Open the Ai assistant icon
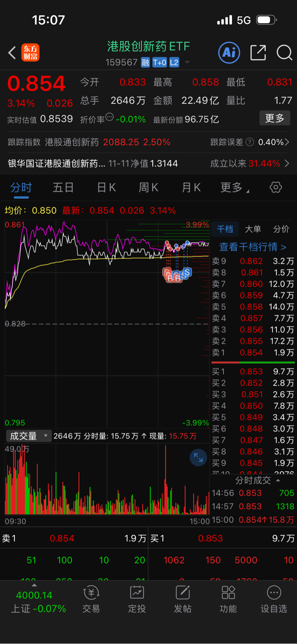 pos(229,53)
